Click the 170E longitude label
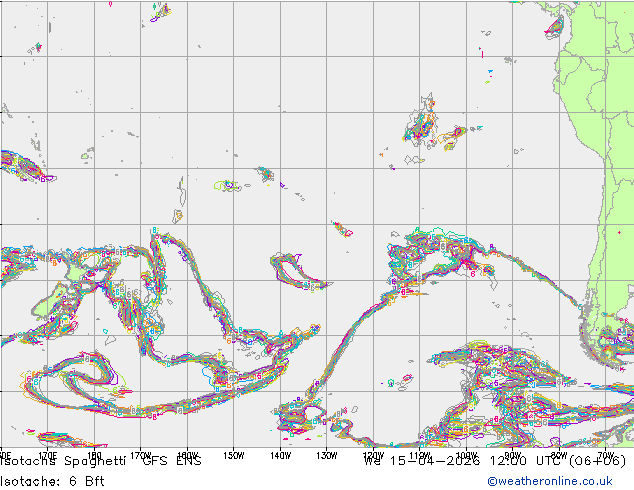The image size is (634, 490). [48, 455]
